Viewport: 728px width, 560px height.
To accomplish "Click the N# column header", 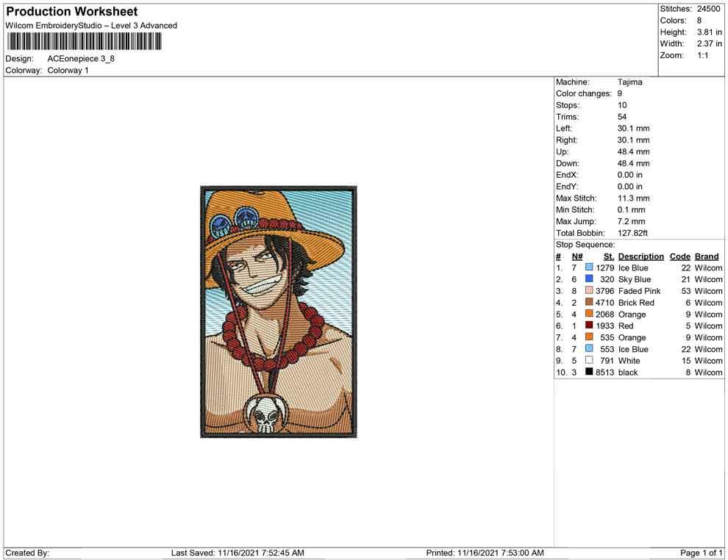I will click(577, 256).
